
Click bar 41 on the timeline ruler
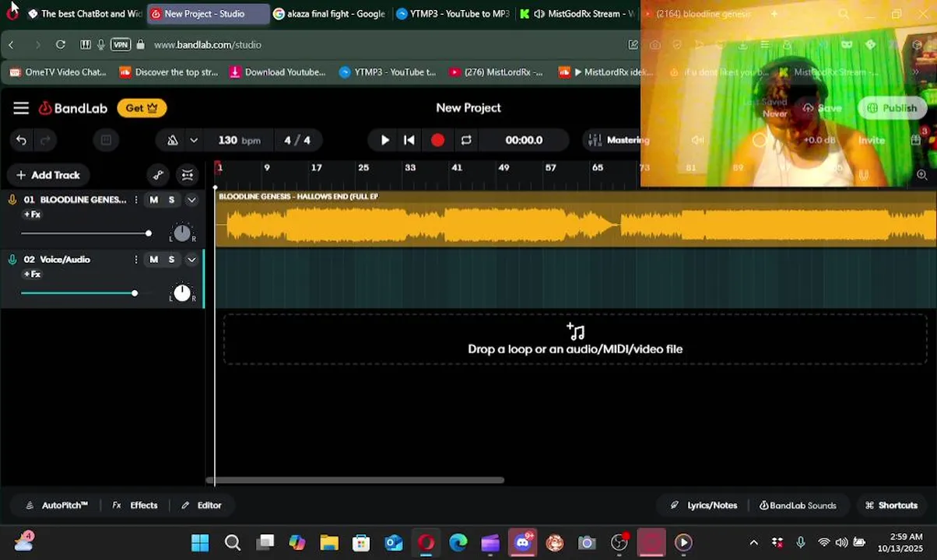click(457, 168)
